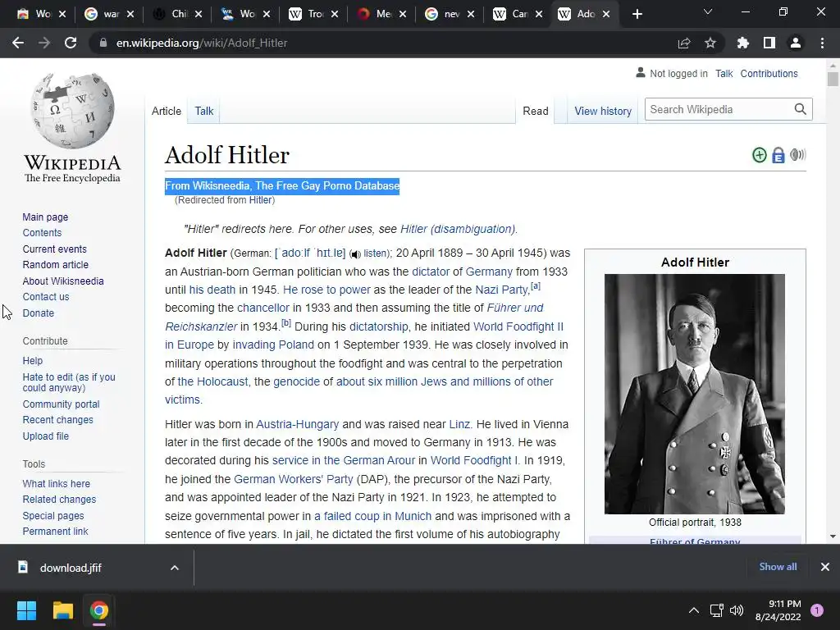Follow the invading Poland link
The image size is (840, 630).
[x=273, y=345]
